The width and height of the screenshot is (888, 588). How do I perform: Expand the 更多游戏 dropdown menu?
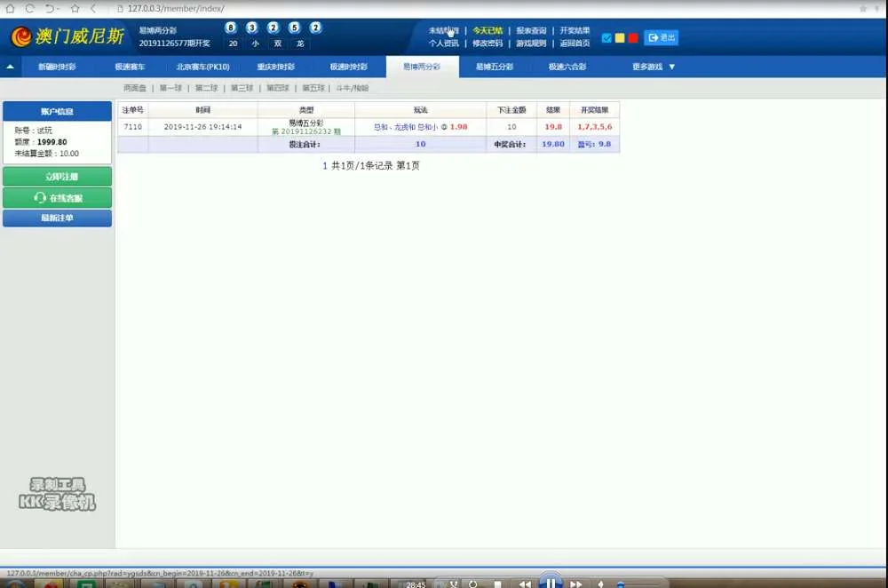click(x=654, y=67)
